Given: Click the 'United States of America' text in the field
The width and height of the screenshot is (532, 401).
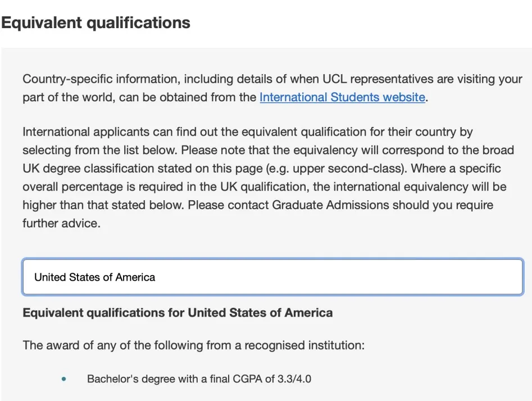Looking at the screenshot, I should click(94, 277).
